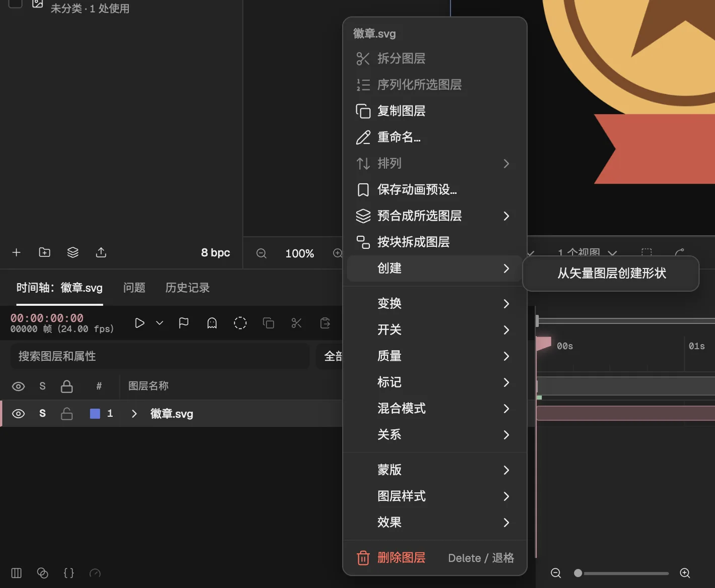
Task: Click the scissors split icon in timeline toolbar
Action: point(297,323)
